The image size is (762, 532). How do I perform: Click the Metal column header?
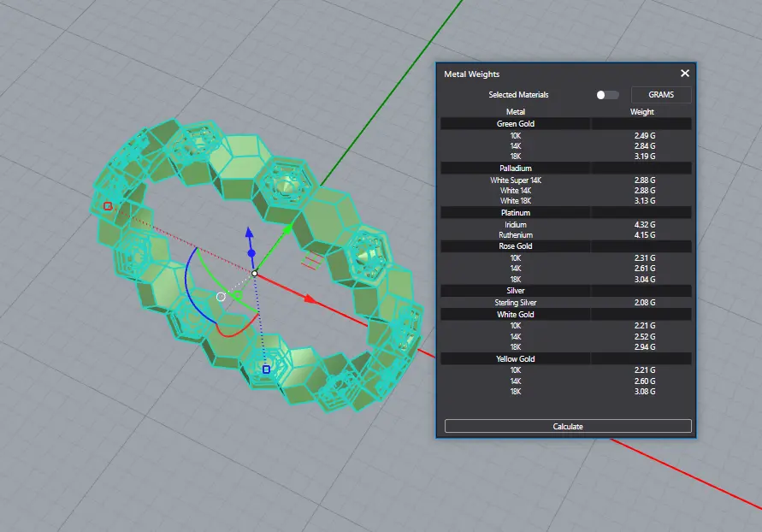point(515,112)
